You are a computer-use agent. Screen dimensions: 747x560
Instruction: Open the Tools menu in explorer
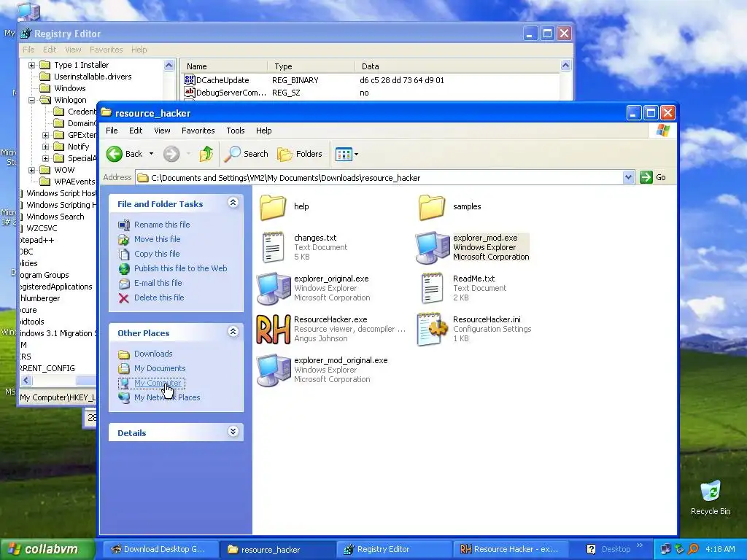point(236,131)
